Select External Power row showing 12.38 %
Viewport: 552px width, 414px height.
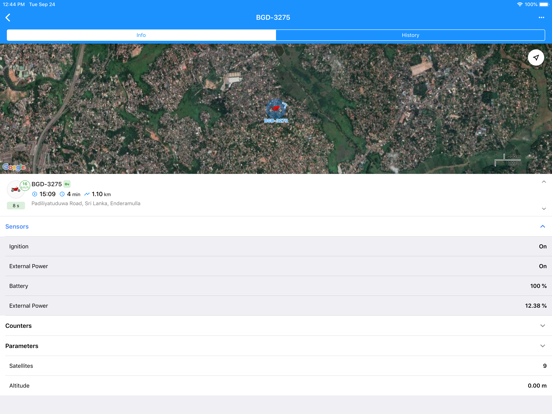click(x=276, y=306)
